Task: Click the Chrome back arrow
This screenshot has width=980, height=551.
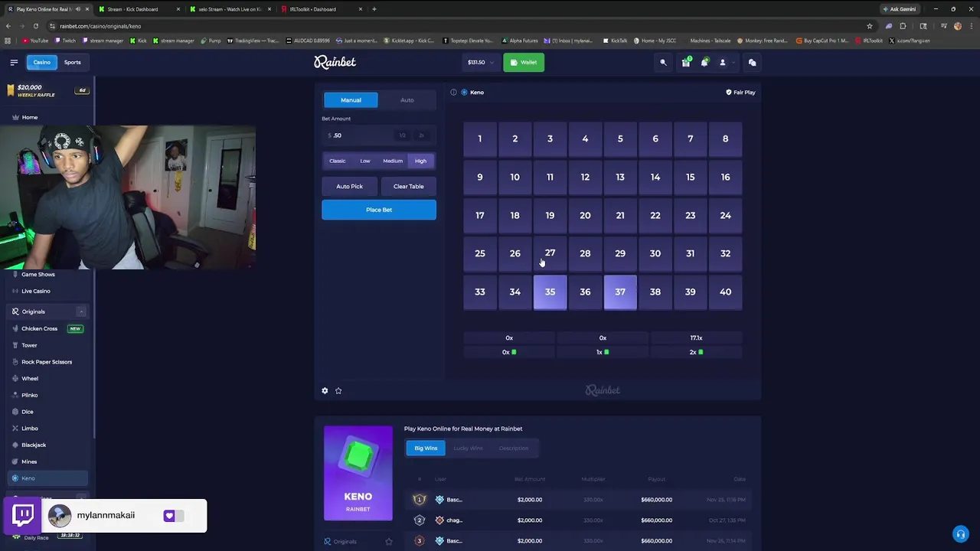Action: click(8, 26)
